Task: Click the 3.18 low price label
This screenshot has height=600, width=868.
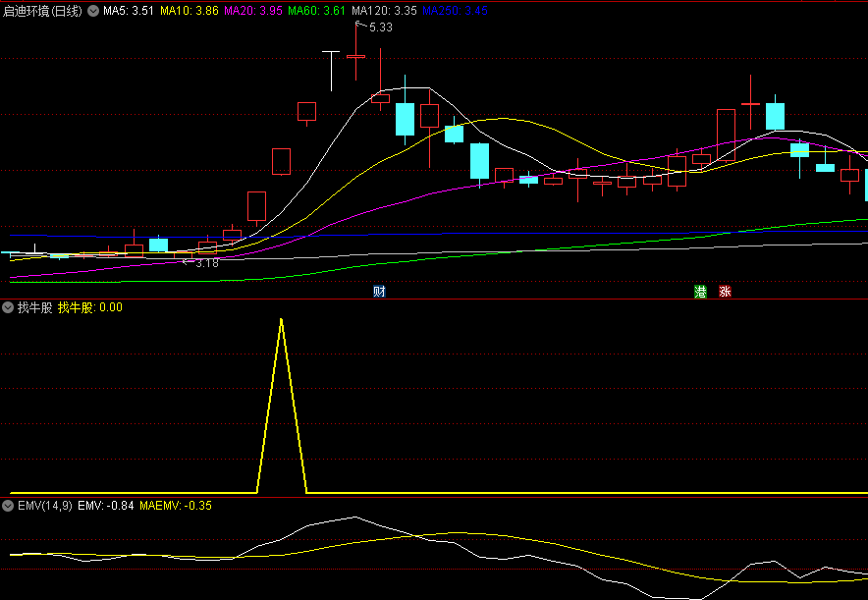Action: pos(207,263)
